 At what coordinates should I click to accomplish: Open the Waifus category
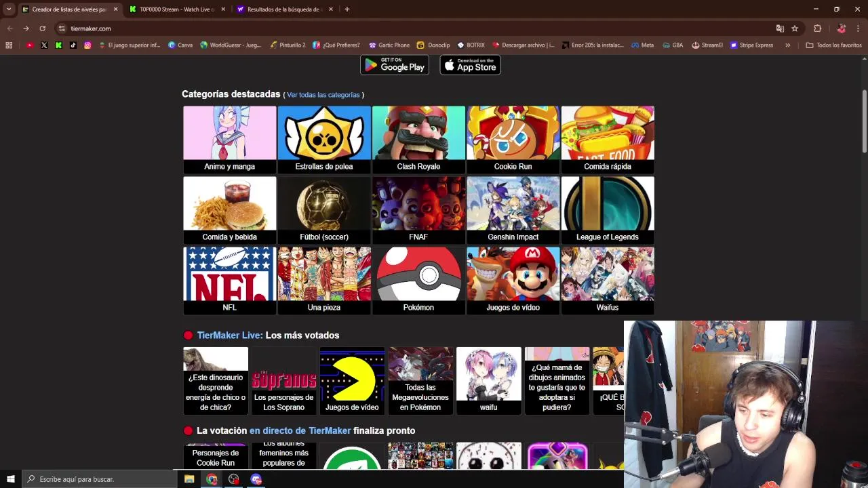click(x=608, y=281)
